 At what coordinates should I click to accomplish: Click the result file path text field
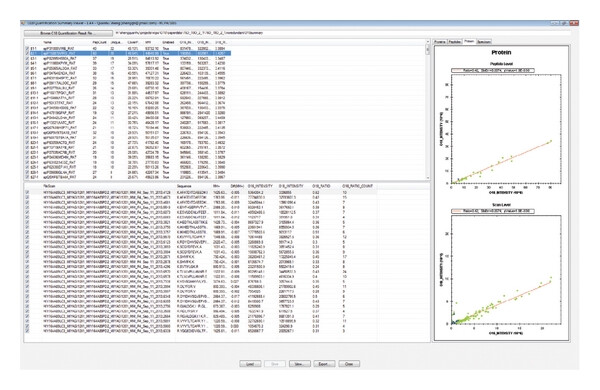pyautogui.click(x=342, y=33)
